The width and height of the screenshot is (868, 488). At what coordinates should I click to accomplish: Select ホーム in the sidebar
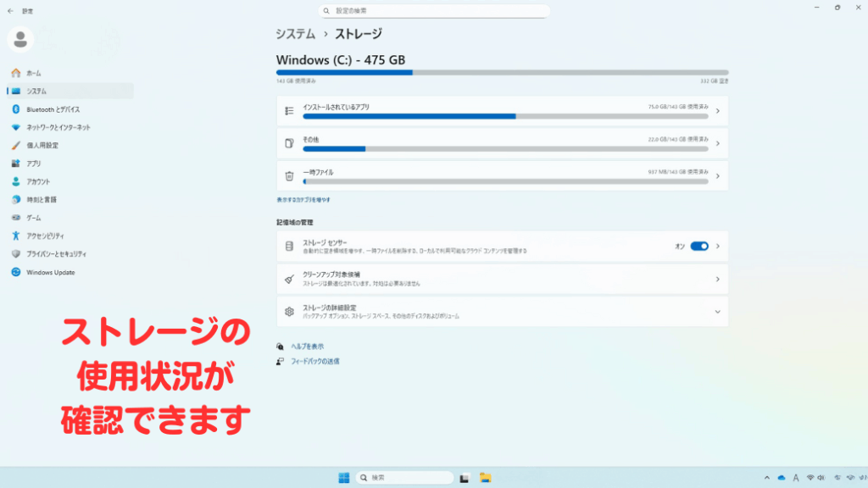(33, 73)
